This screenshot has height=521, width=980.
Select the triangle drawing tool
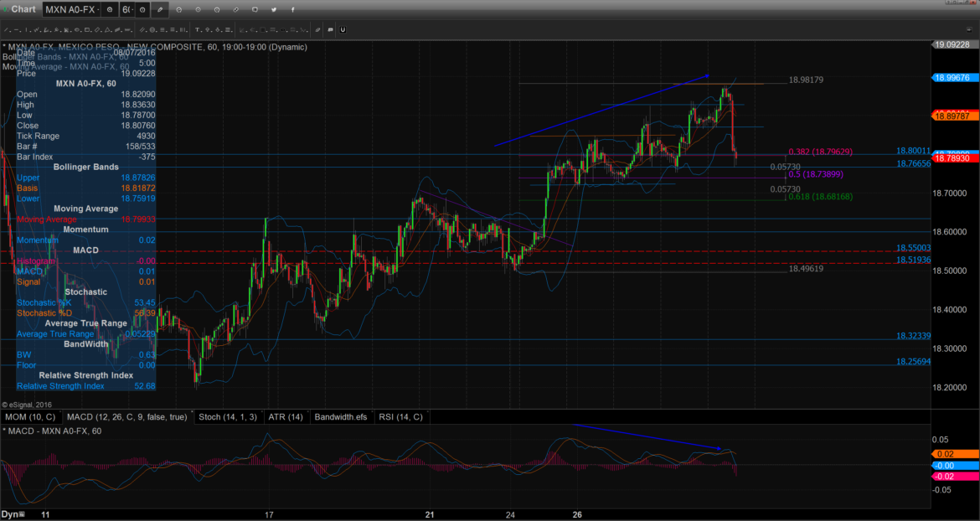(x=107, y=30)
